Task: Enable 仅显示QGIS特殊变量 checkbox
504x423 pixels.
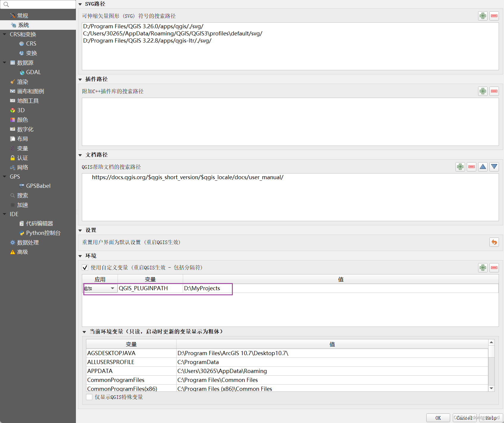Action: click(89, 397)
